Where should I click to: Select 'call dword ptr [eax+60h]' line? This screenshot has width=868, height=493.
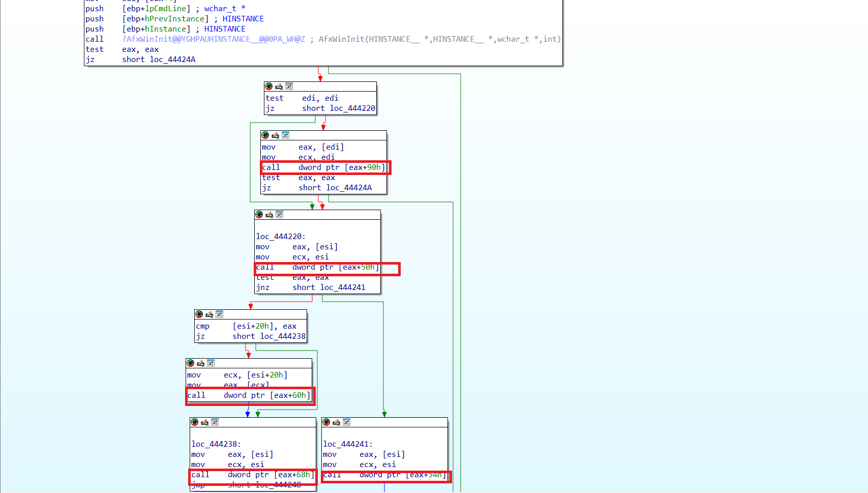click(249, 395)
